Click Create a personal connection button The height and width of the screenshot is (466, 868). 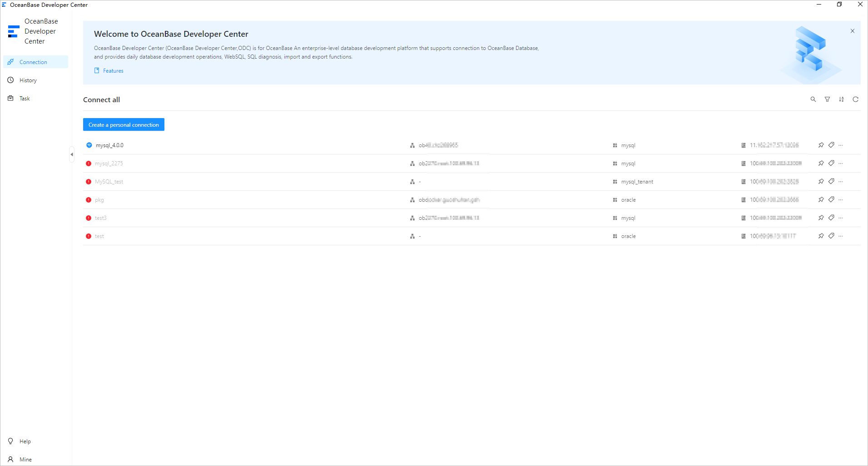[x=124, y=125]
